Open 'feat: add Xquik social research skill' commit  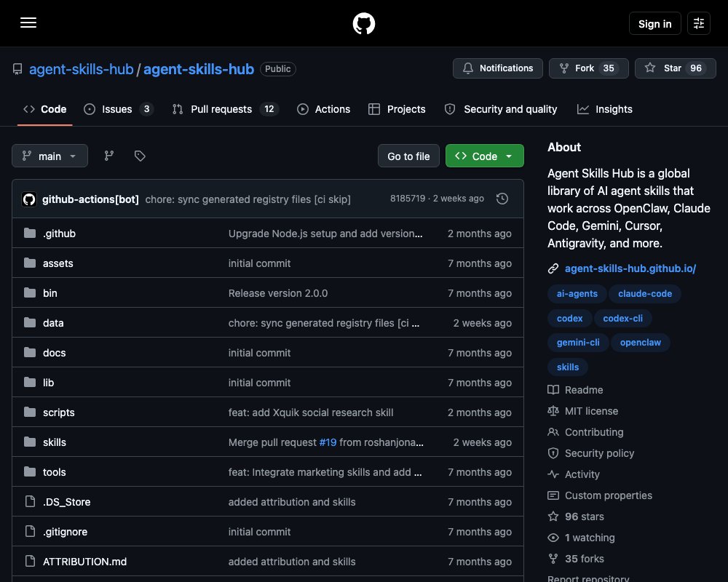click(311, 412)
